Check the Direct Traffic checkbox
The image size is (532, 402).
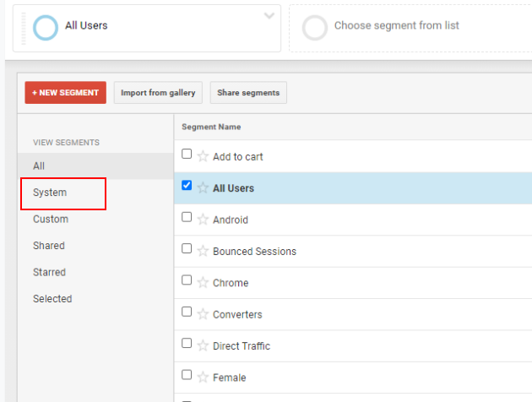[x=187, y=343]
